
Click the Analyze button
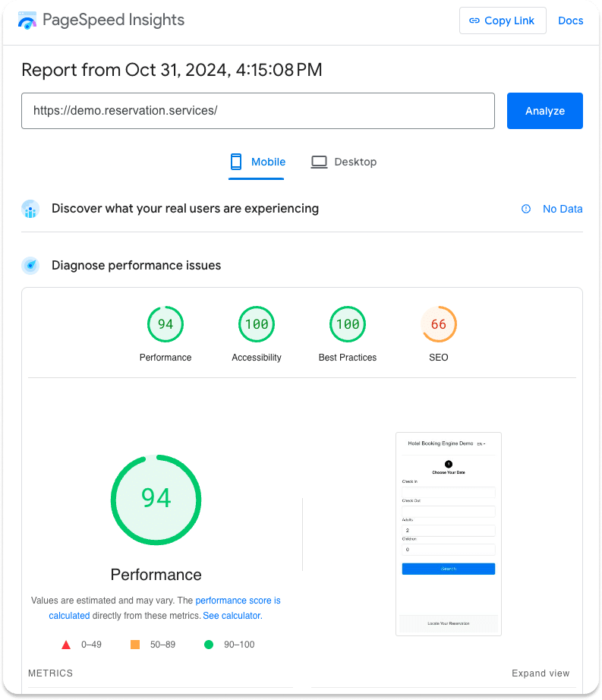[x=544, y=110]
